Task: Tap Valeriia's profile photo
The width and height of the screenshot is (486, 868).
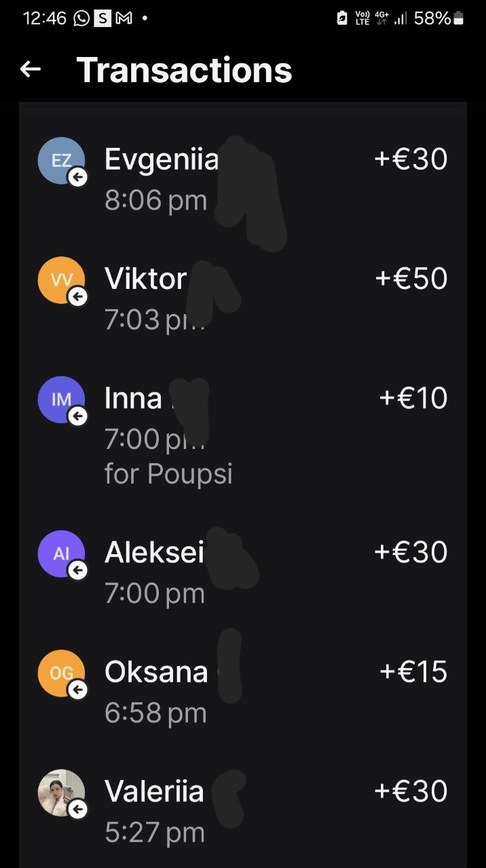Action: 61,792
